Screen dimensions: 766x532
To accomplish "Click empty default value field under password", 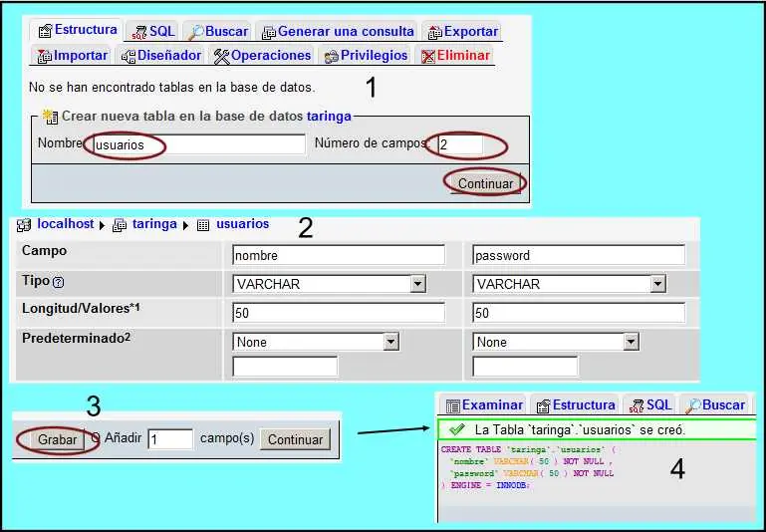I will [525, 367].
